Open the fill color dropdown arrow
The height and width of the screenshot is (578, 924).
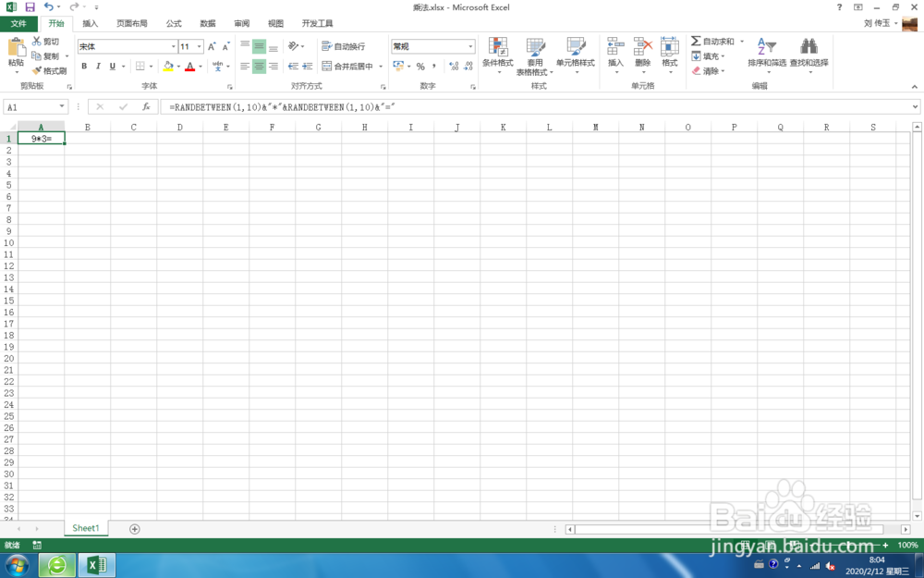coord(178,66)
